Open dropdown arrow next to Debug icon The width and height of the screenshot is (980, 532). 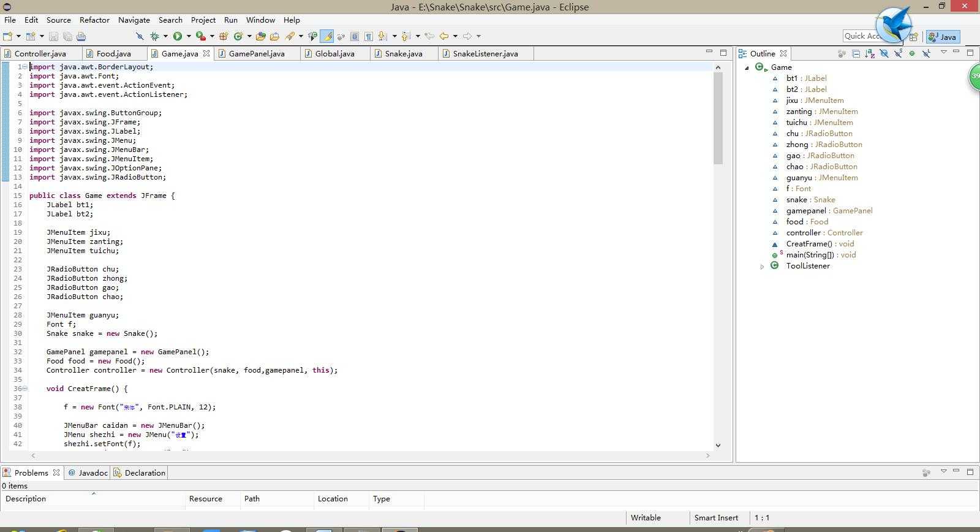click(165, 36)
